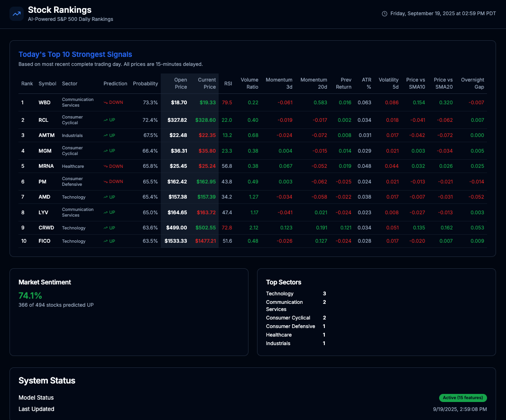Click the Prev Return column header
506x420 pixels.
pos(344,83)
